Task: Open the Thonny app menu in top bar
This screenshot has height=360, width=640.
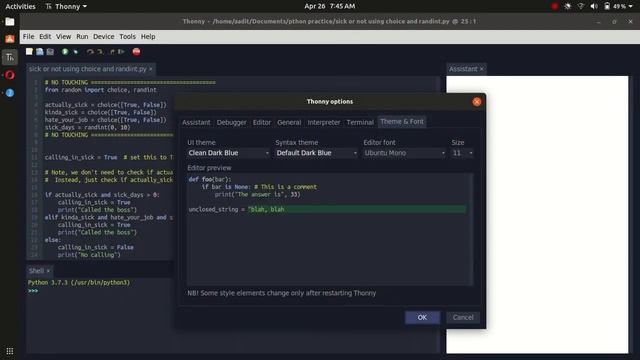Action: pyautogui.click(x=66, y=7)
